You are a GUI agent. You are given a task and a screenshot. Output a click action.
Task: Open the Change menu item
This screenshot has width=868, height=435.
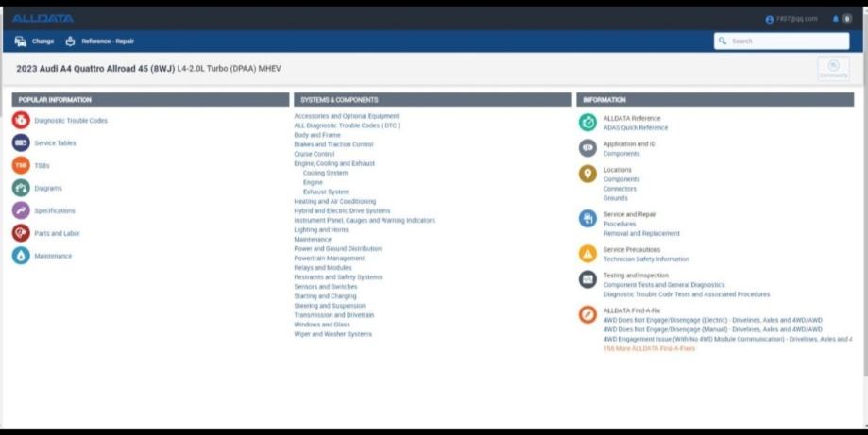coord(43,41)
